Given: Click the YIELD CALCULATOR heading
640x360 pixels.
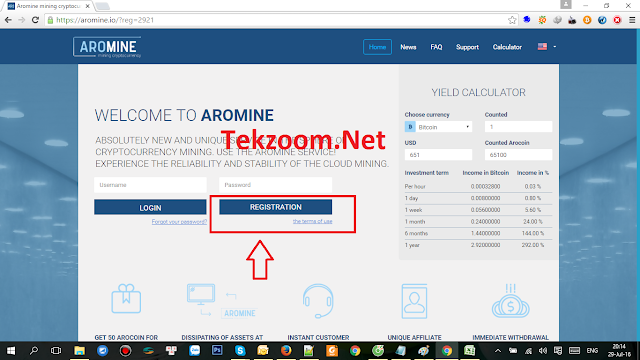Looking at the screenshot, I should [x=478, y=92].
